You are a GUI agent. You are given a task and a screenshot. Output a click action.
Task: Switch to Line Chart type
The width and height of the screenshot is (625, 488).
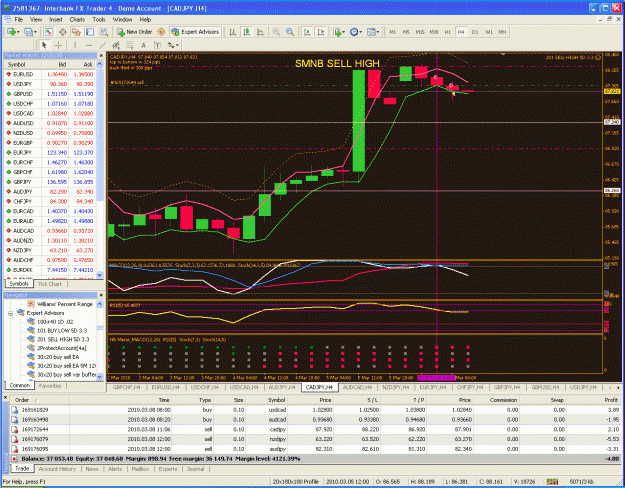[260, 32]
